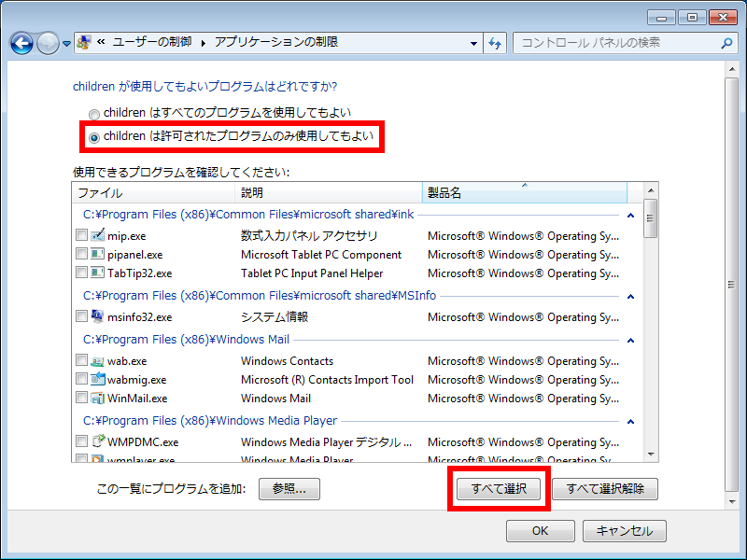
Task: Collapse the microsoft shared¥ink group
Action: pos(631,216)
